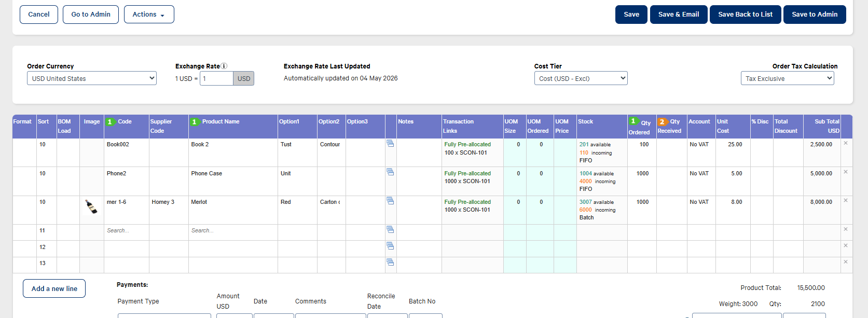Image resolution: width=868 pixels, height=318 pixels.
Task: Click Save to Admin button
Action: [815, 15]
